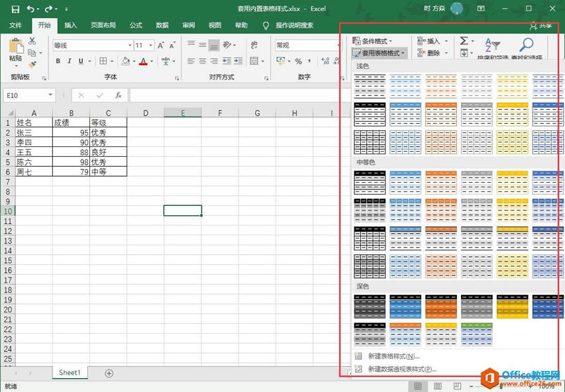Toggle bold formatting
This screenshot has width=565, height=392.
pyautogui.click(x=59, y=62)
